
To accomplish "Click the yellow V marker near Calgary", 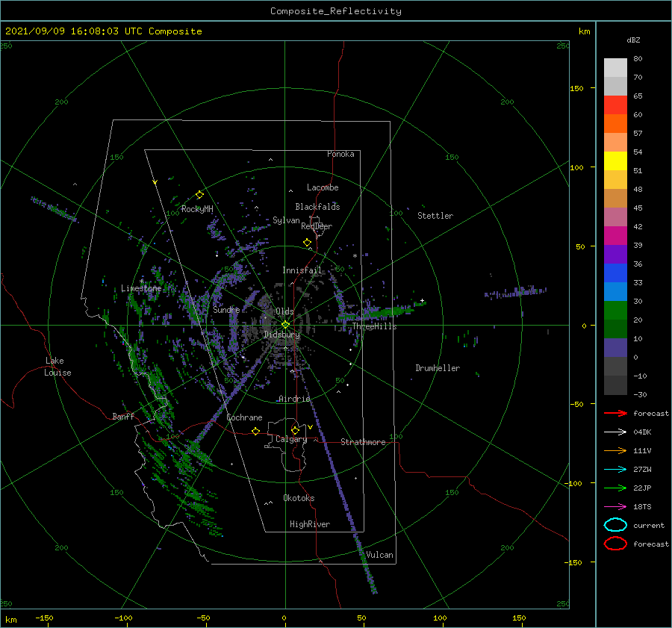I will [310, 427].
